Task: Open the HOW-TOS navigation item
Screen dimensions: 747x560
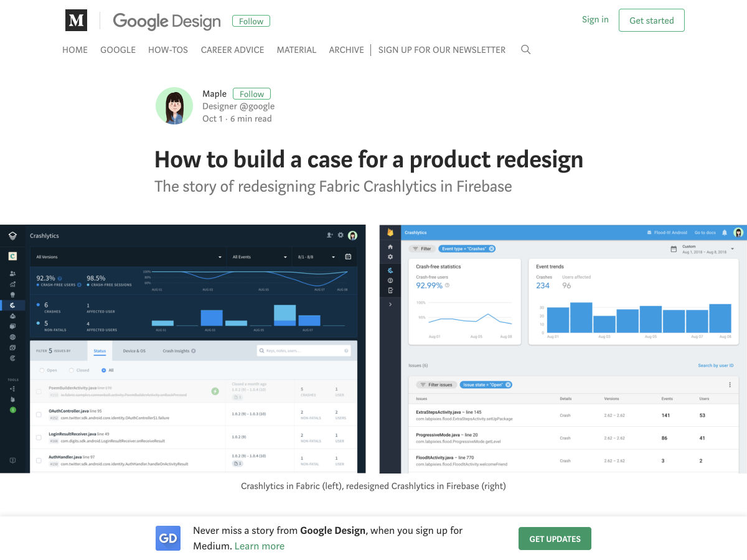Action: [168, 50]
